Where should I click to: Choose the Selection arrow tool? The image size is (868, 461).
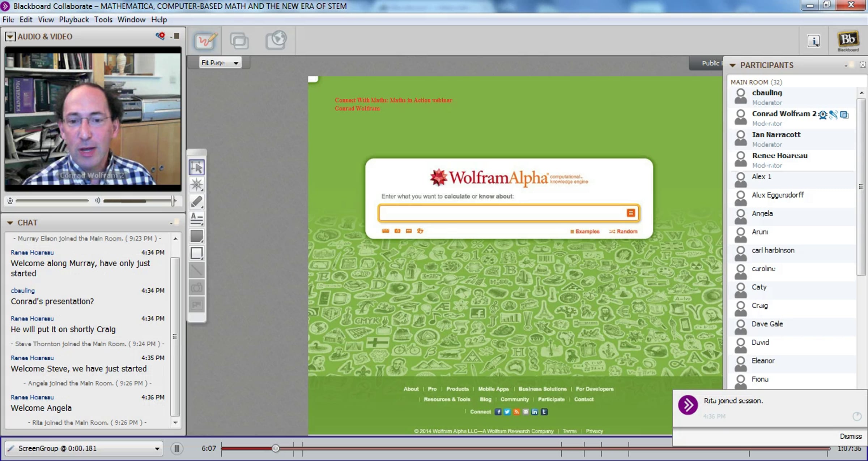pyautogui.click(x=197, y=167)
